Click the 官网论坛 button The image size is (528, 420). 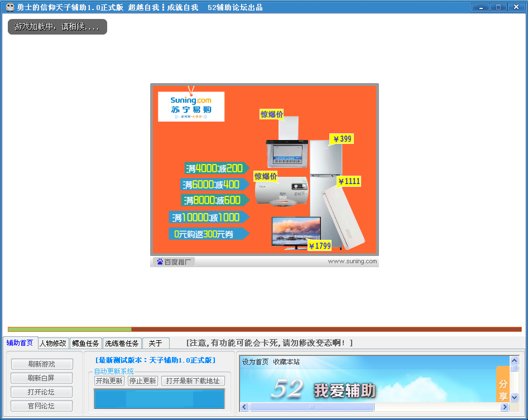[42, 406]
